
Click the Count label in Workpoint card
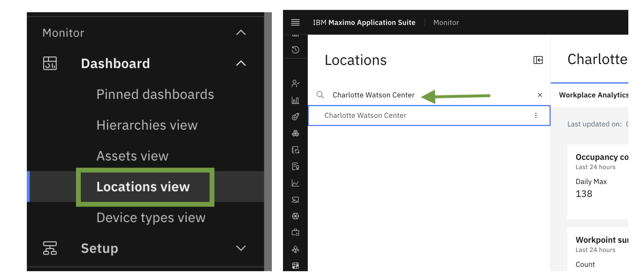(585, 264)
